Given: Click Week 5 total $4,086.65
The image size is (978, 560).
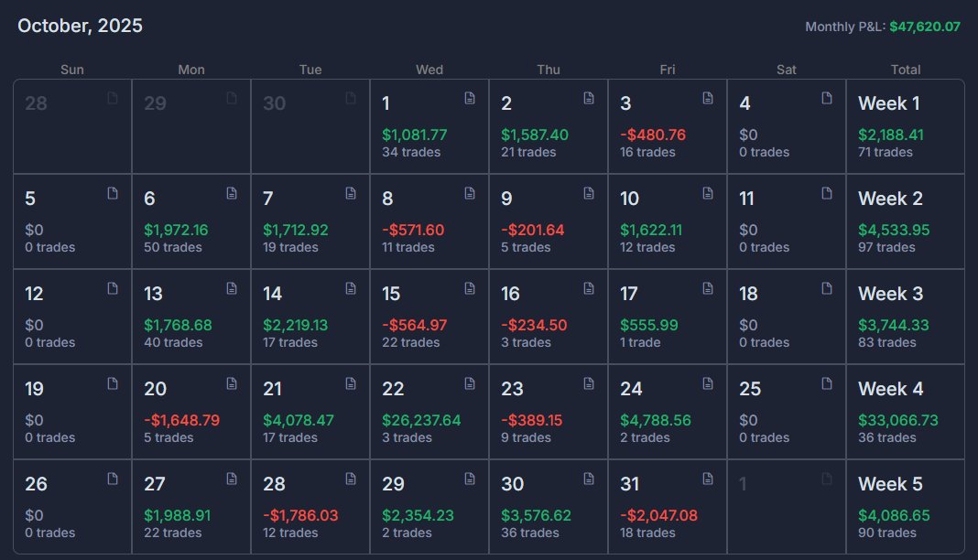Looking at the screenshot, I should coord(894,516).
